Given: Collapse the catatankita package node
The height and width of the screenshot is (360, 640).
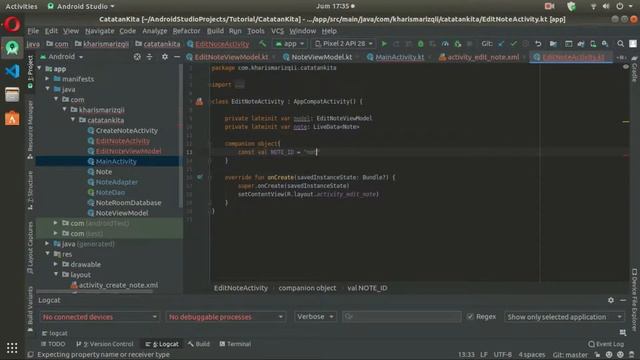Looking at the screenshot, I should pyautogui.click(x=73, y=120).
